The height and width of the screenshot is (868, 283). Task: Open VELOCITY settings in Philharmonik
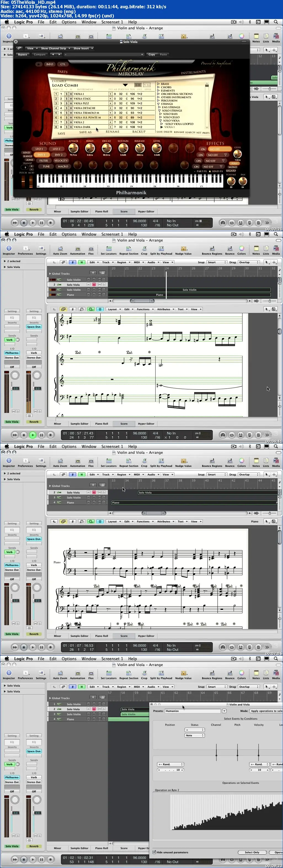tap(61, 160)
